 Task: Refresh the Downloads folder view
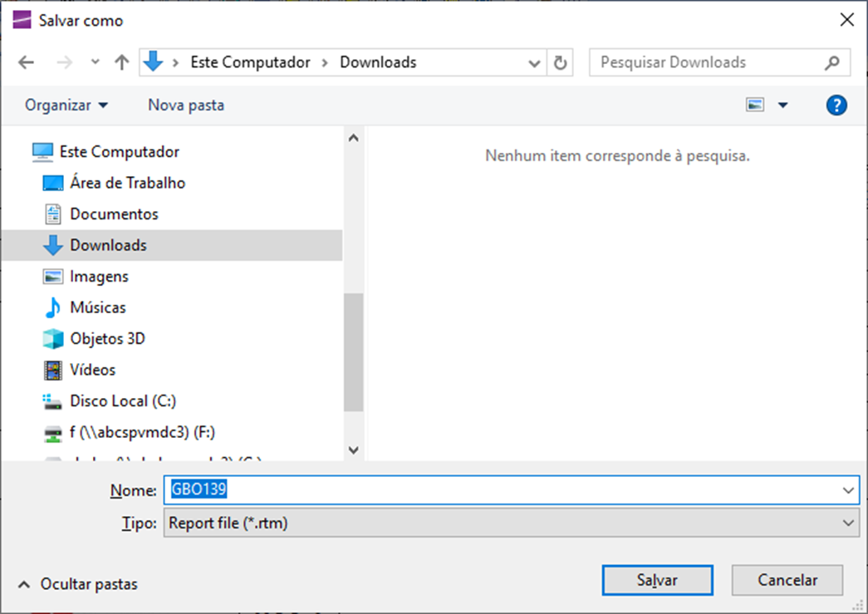pos(561,63)
